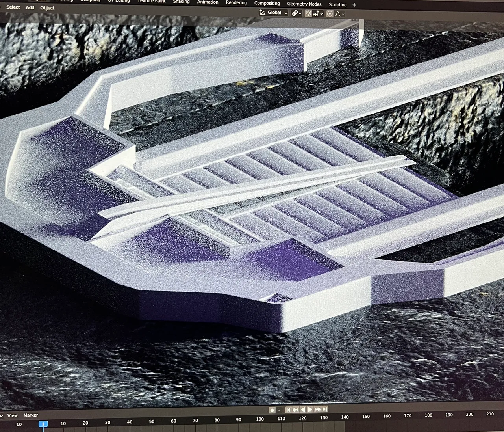Open the Object menu
This screenshot has height=432, width=504.
pyautogui.click(x=47, y=8)
